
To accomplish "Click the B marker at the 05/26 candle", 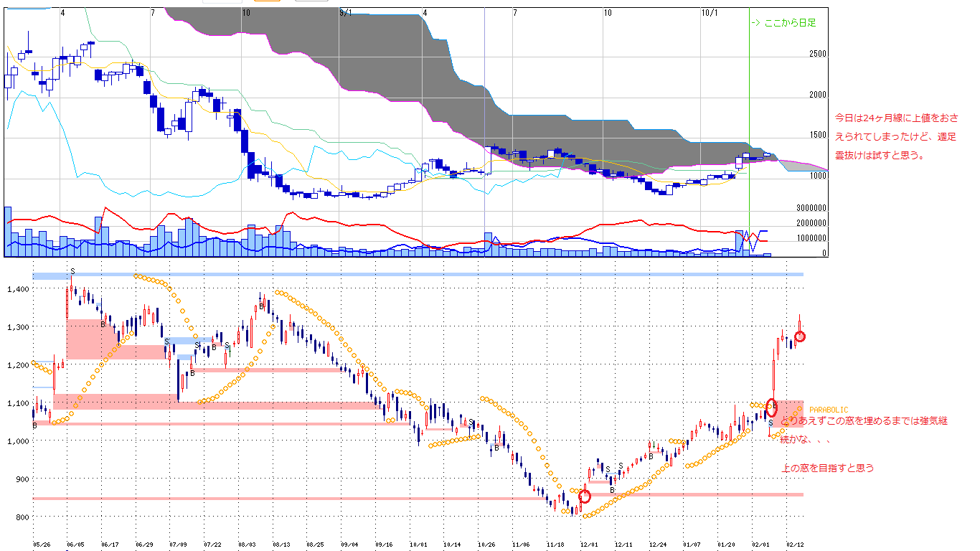I will coord(34,425).
